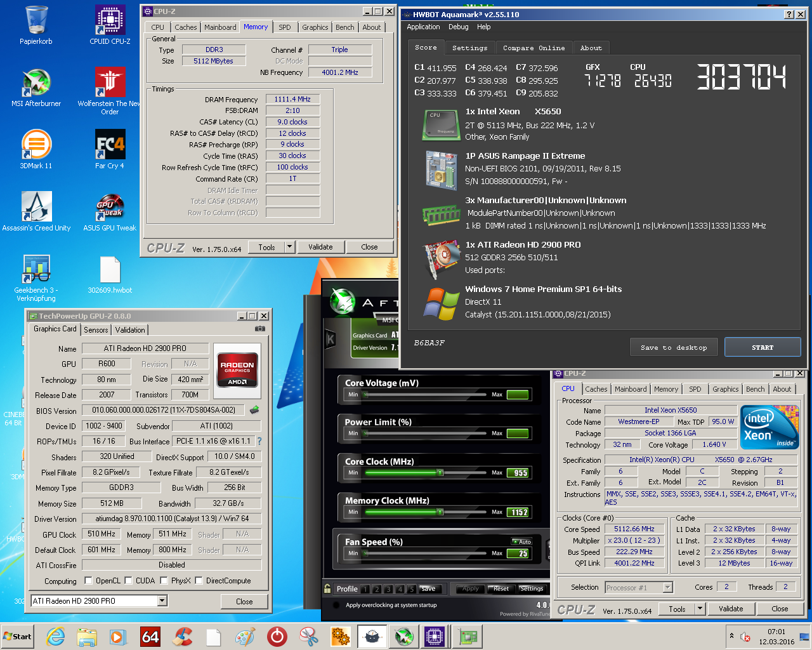Open Windows Explorer from the taskbar

(x=87, y=637)
